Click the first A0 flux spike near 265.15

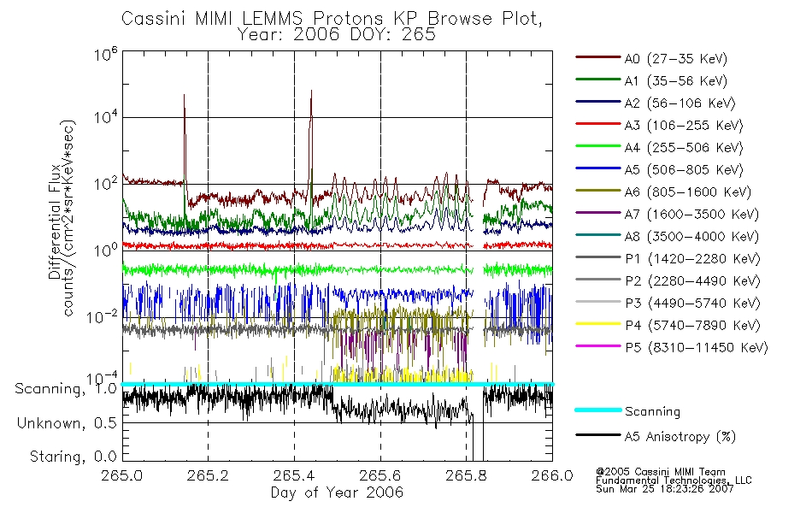tap(185, 140)
